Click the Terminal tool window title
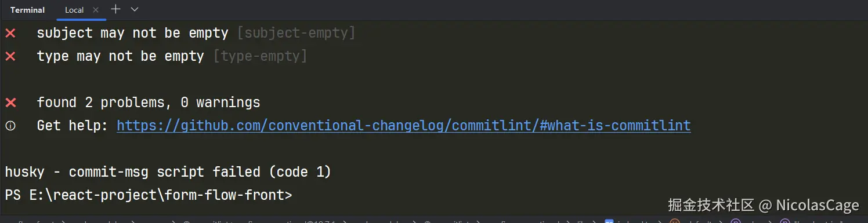This screenshot has width=868, height=223. pos(27,10)
